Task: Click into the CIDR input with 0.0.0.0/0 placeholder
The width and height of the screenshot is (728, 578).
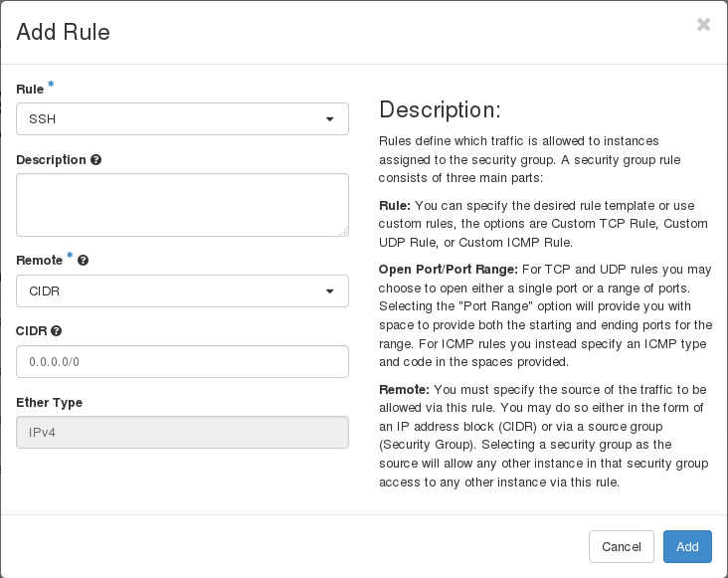Action: (182, 362)
